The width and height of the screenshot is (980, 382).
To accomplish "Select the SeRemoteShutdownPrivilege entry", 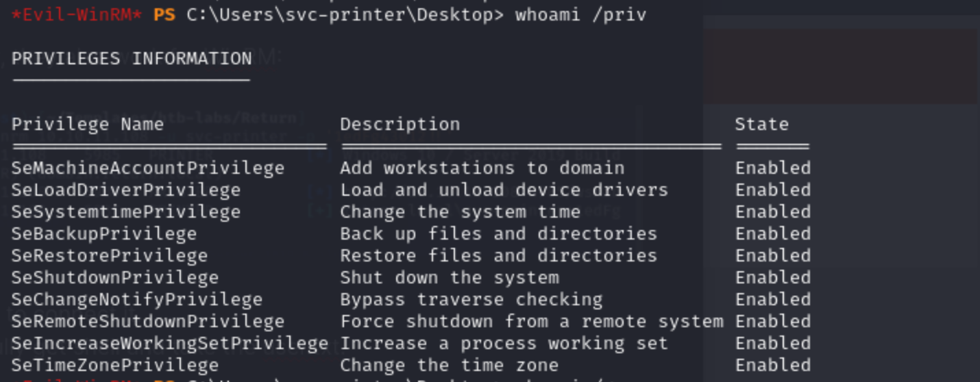I will point(147,322).
